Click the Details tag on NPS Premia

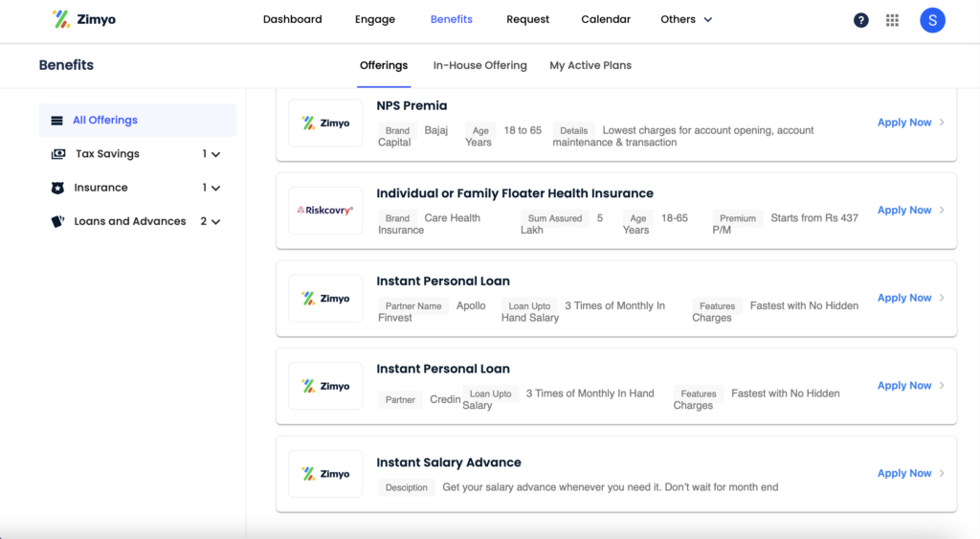click(574, 131)
